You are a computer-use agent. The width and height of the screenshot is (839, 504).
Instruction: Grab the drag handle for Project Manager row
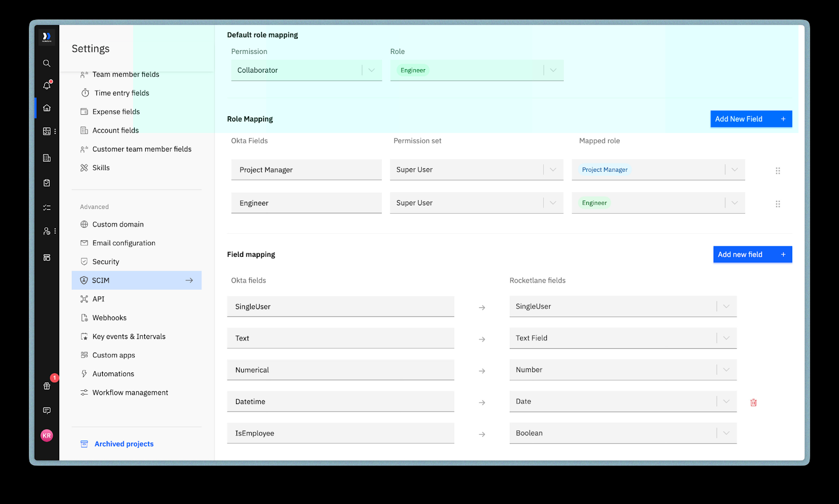point(778,171)
